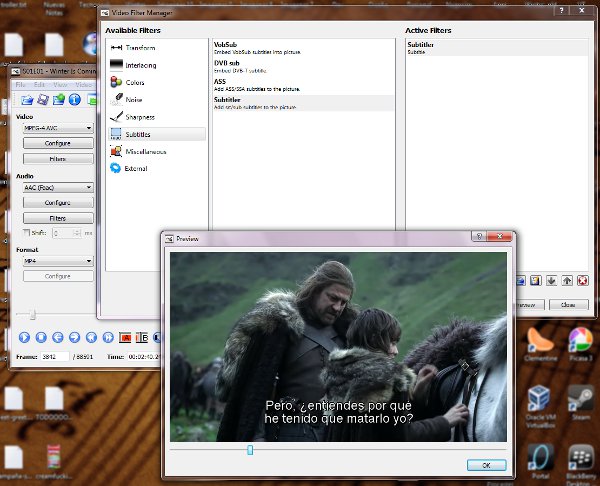Click the Time position field
Image resolution: width=600 pixels, height=486 pixels.
[x=144, y=357]
